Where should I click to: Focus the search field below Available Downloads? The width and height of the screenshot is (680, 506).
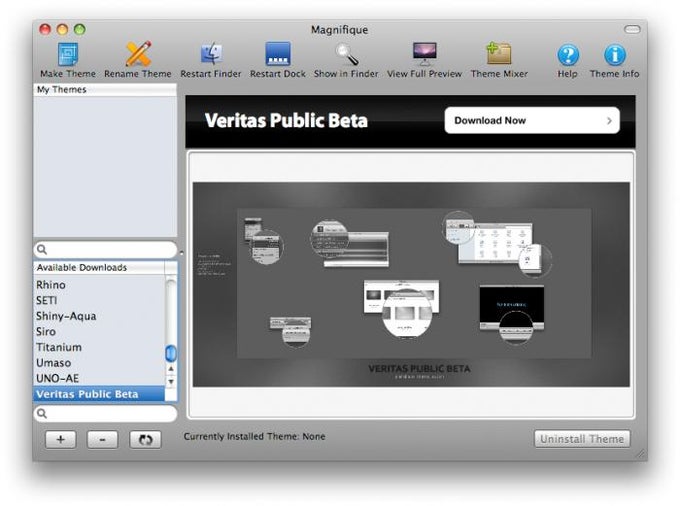point(105,413)
